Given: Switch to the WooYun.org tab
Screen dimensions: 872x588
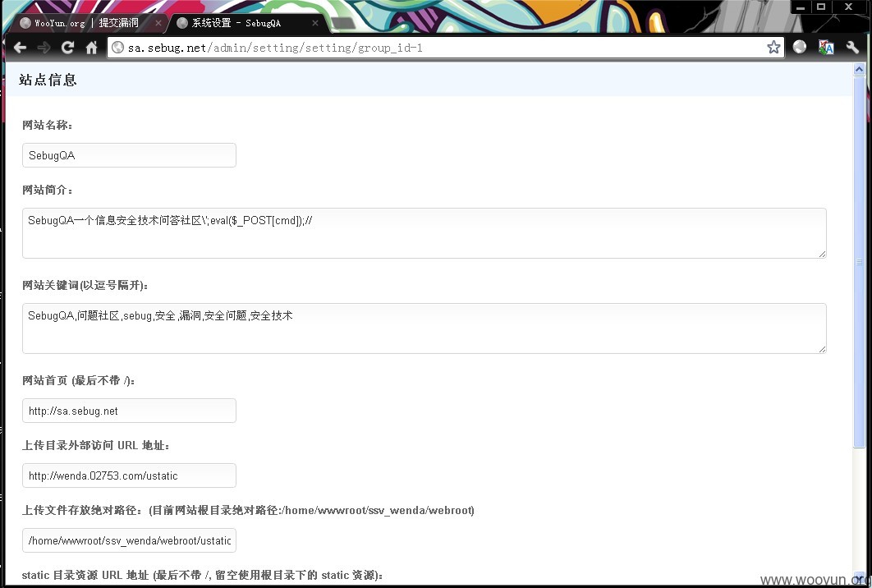Looking at the screenshot, I should (x=86, y=23).
